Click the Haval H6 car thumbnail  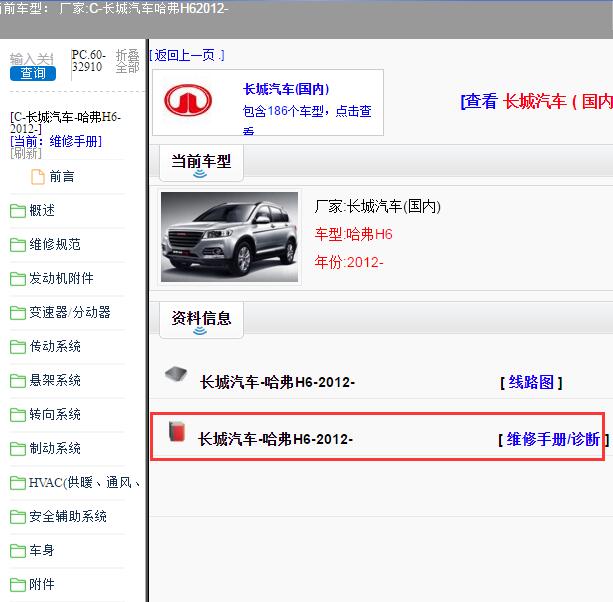(x=229, y=237)
